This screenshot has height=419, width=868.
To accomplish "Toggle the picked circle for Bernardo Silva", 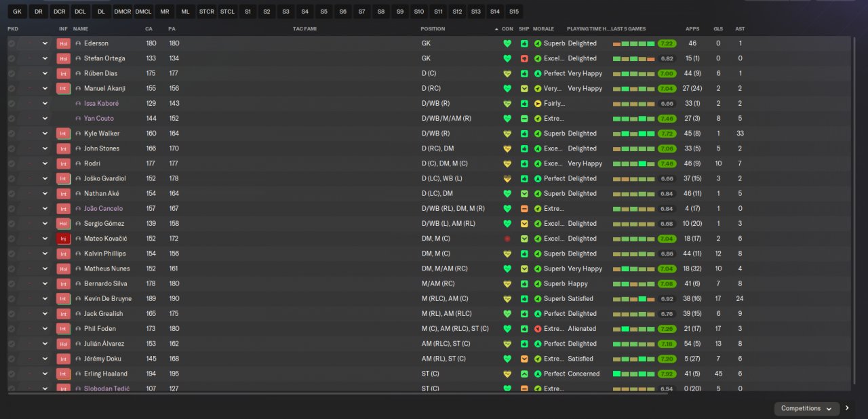I will (12, 283).
